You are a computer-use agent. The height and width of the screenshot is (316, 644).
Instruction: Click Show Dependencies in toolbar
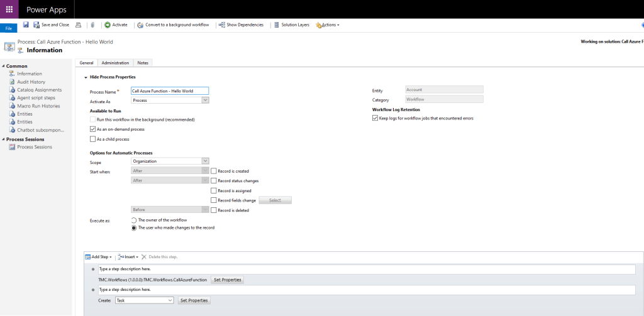(x=241, y=25)
